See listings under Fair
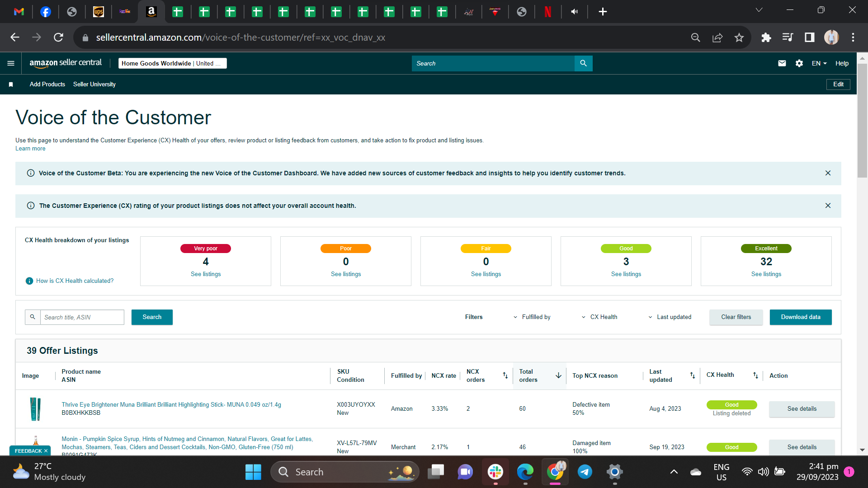 (x=486, y=274)
